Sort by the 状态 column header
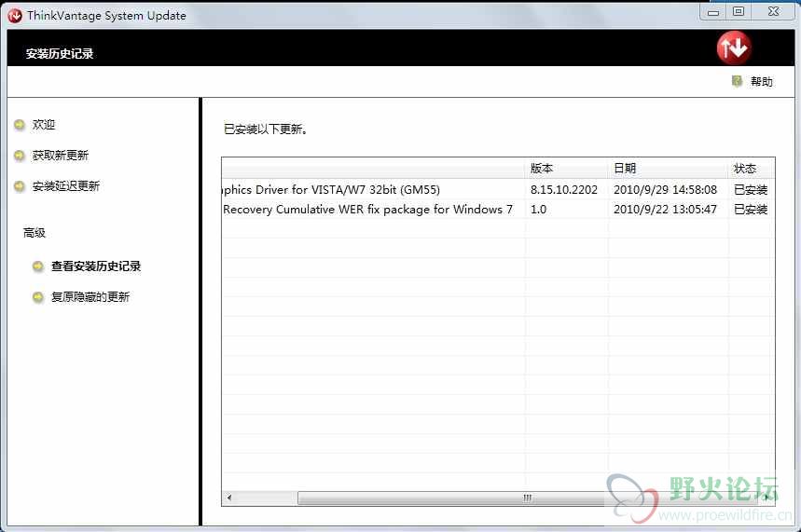The width and height of the screenshot is (801, 532). click(x=750, y=168)
